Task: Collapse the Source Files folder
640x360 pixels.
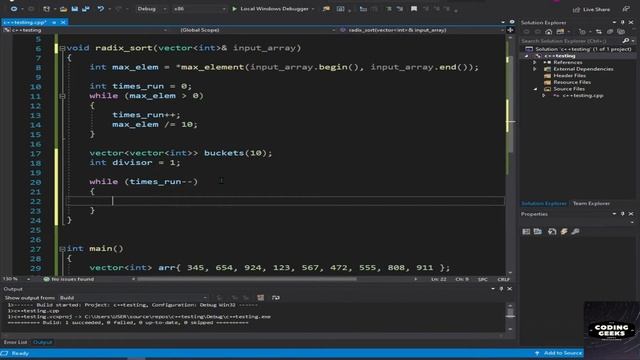Action: [x=535, y=89]
